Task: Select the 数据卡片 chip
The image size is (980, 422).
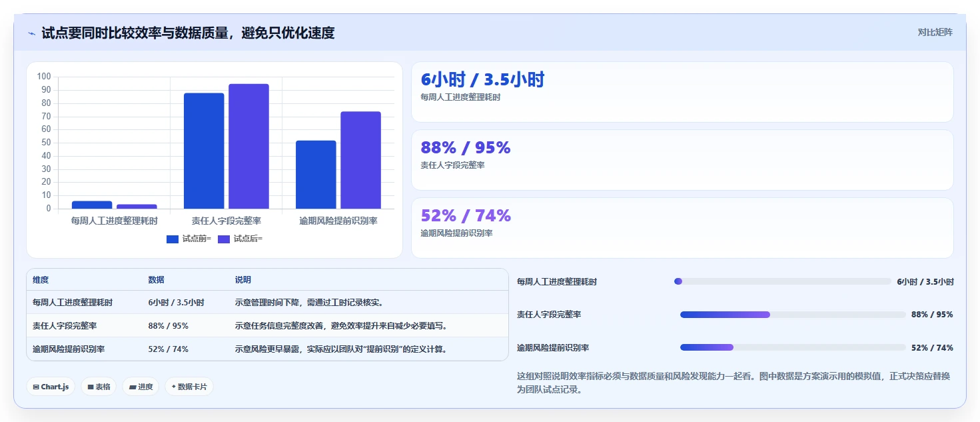Action: pos(189,387)
